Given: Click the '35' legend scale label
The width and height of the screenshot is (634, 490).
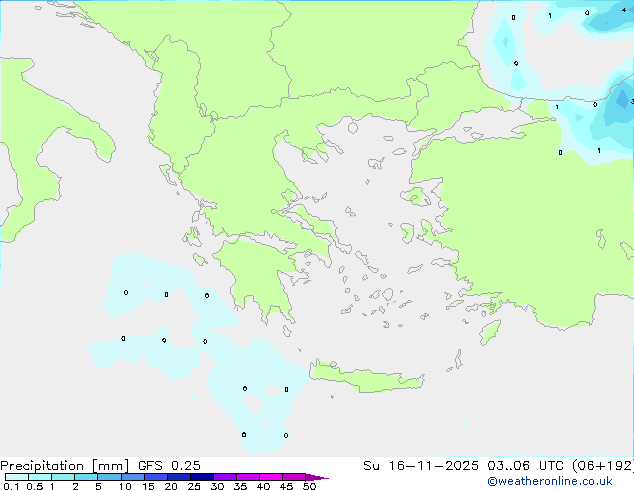Looking at the screenshot, I should point(240,486).
